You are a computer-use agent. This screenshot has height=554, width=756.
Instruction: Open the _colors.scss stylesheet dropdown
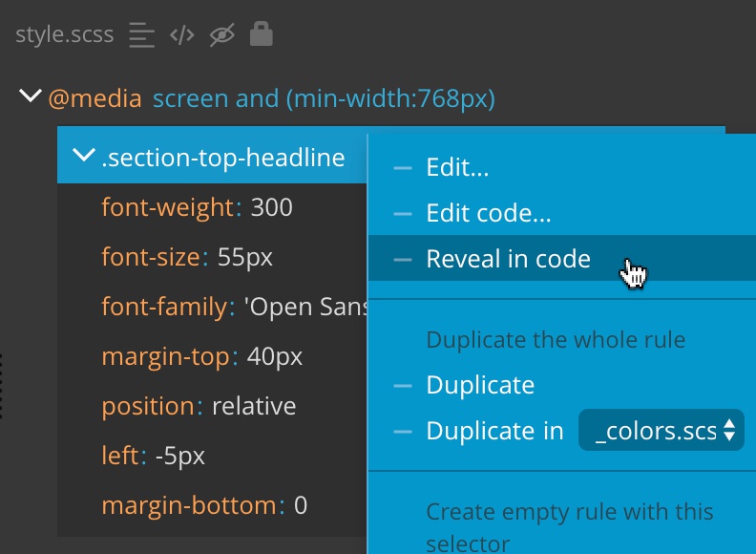tap(661, 430)
